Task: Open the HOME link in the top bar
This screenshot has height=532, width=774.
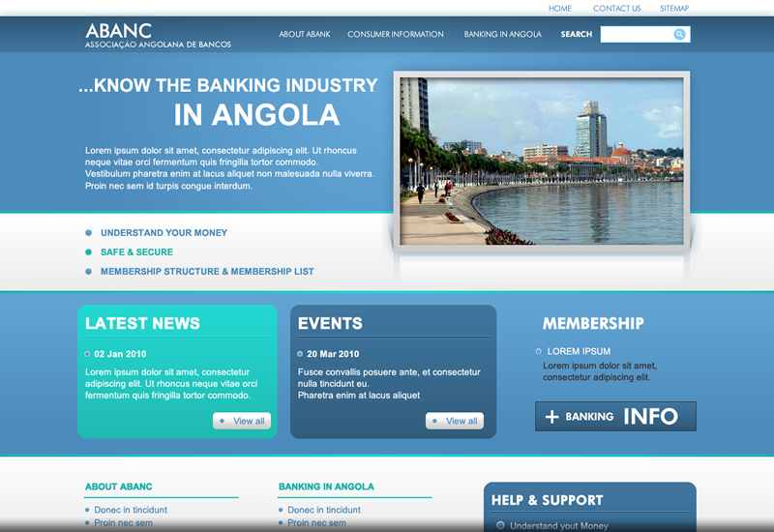Action: [x=560, y=9]
